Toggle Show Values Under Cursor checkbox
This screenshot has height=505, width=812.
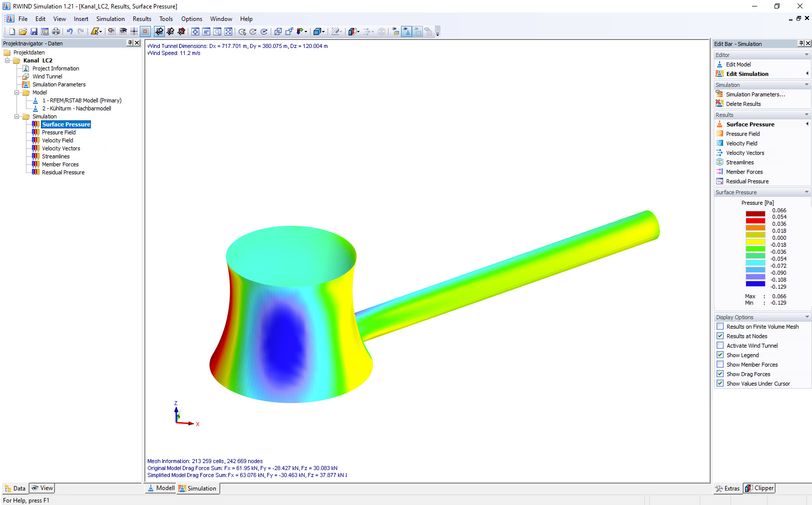click(720, 384)
